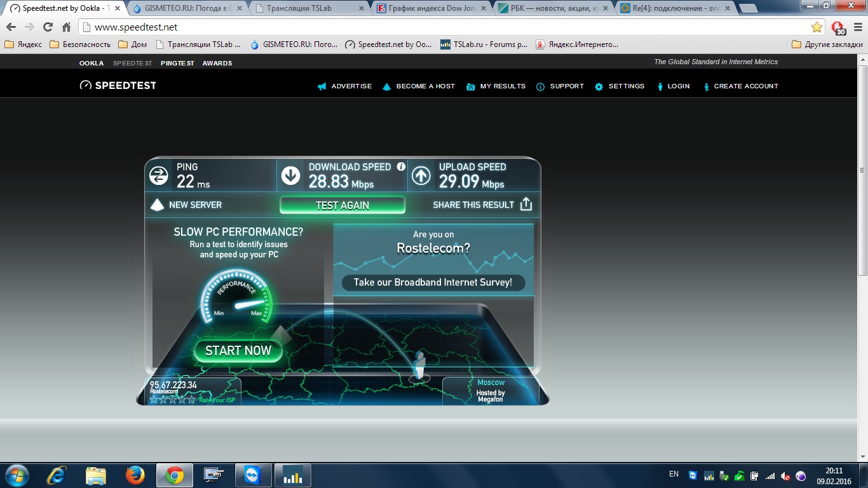This screenshot has height=488, width=868.
Task: Click the upload arrow icon
Action: click(x=421, y=175)
